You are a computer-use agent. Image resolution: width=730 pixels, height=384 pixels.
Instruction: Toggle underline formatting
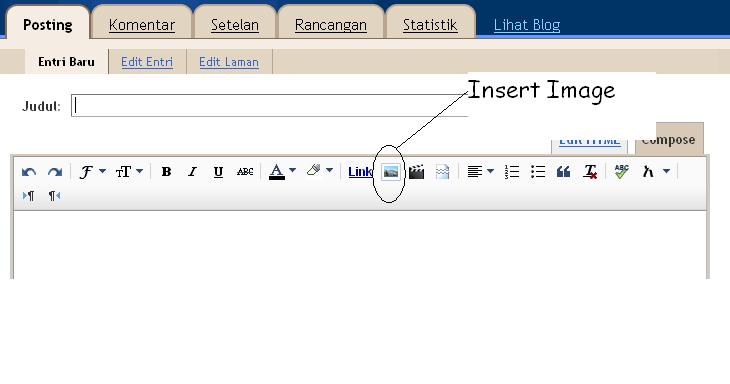(218, 172)
